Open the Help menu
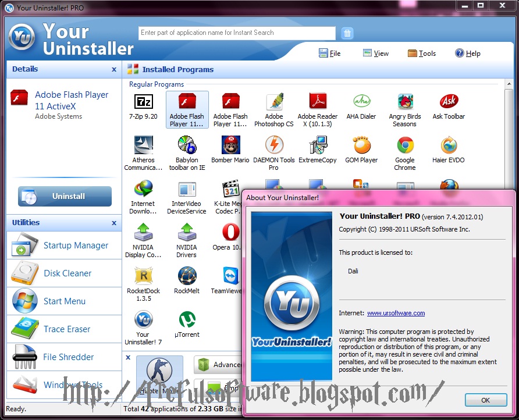 tap(468, 54)
